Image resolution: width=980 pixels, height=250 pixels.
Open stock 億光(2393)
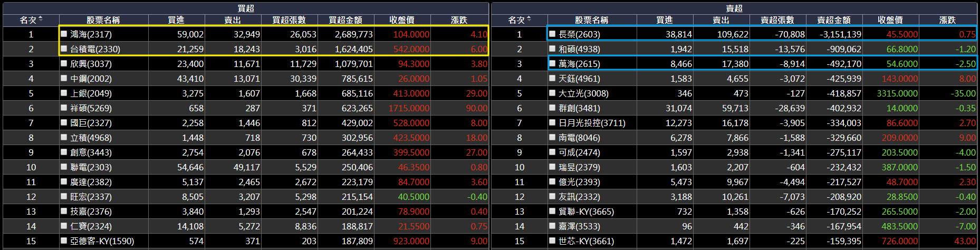click(579, 182)
